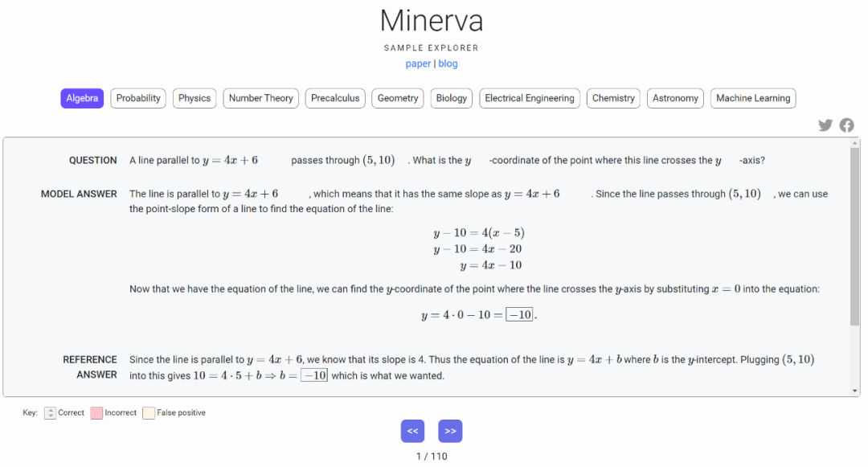Open the blog link

coord(448,63)
